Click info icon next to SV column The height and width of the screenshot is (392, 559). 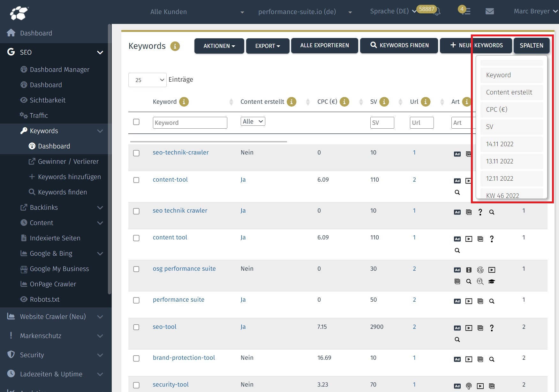click(x=384, y=102)
